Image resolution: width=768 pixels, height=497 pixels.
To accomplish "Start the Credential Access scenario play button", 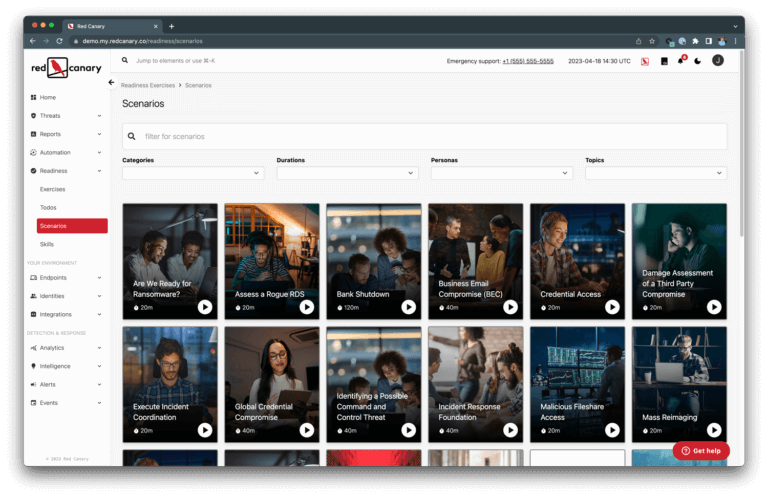I will pyautogui.click(x=612, y=307).
